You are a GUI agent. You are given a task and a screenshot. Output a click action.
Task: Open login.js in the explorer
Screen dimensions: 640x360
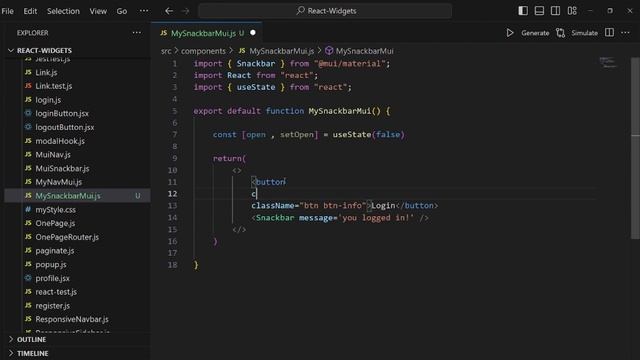click(48, 100)
